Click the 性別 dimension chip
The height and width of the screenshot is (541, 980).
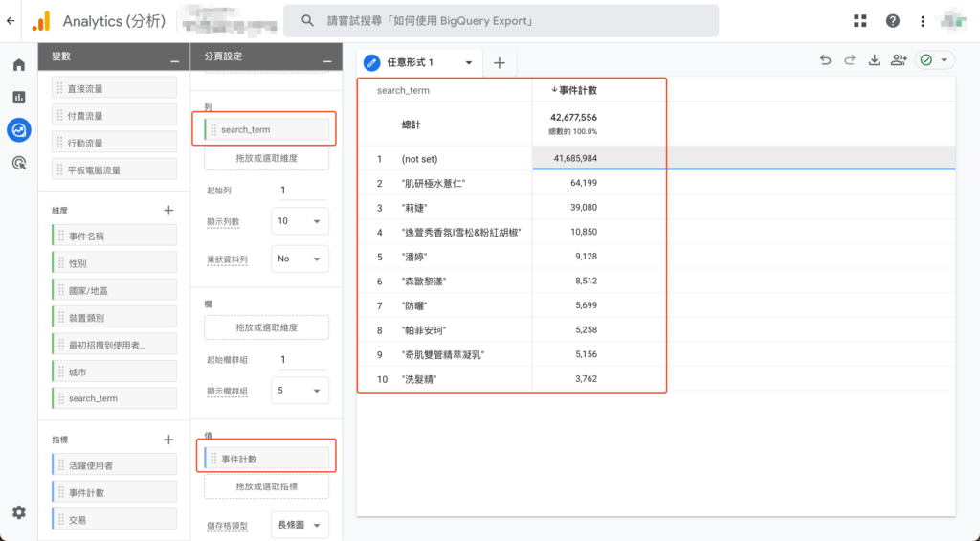pyautogui.click(x=115, y=263)
